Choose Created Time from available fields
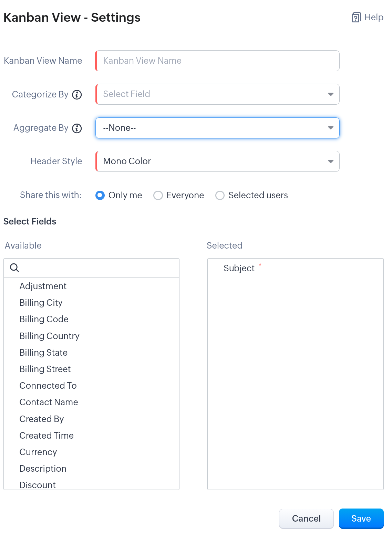The height and width of the screenshot is (534, 392). [x=47, y=436]
